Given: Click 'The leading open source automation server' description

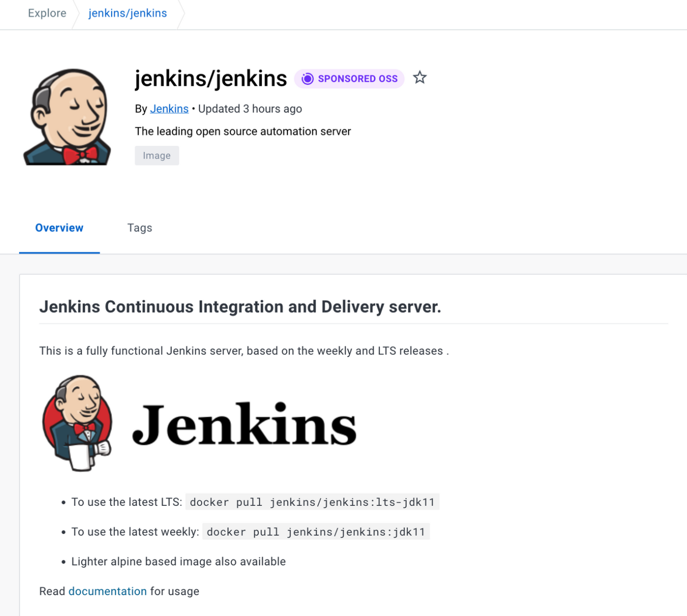Looking at the screenshot, I should 243,131.
